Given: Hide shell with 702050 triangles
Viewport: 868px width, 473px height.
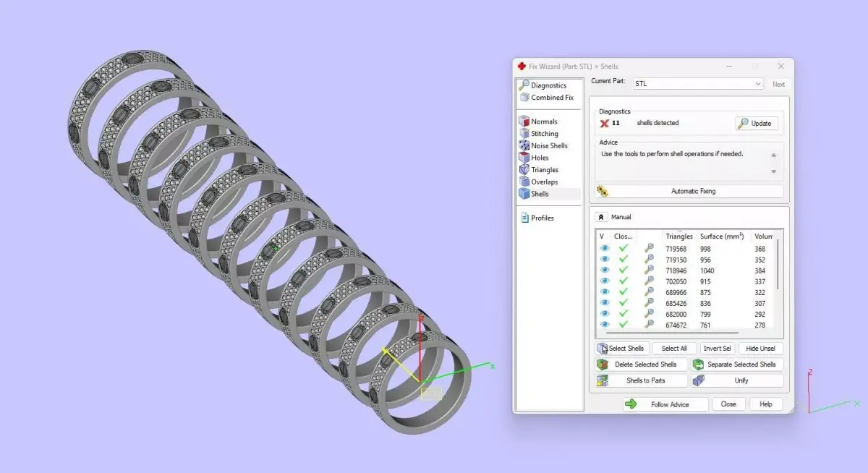Looking at the screenshot, I should coord(604,281).
